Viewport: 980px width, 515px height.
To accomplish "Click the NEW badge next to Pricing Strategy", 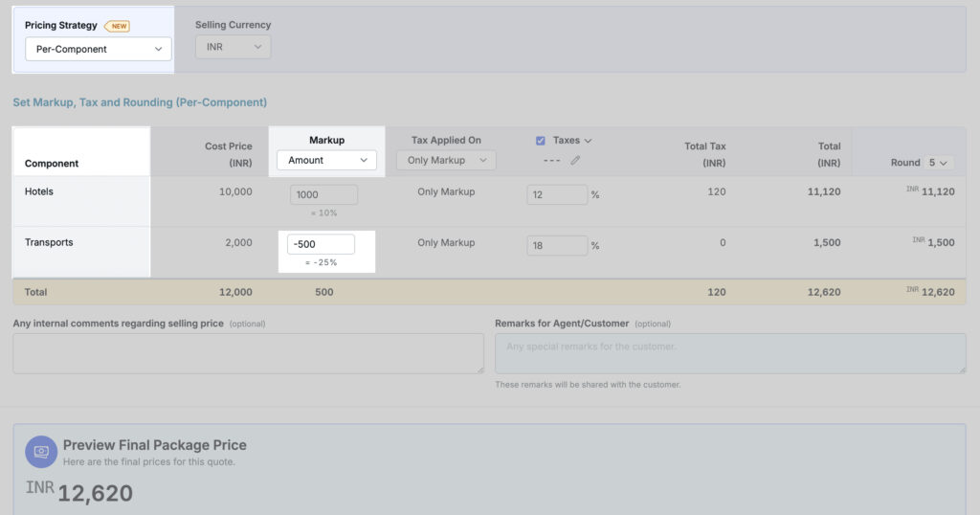I will click(x=118, y=26).
